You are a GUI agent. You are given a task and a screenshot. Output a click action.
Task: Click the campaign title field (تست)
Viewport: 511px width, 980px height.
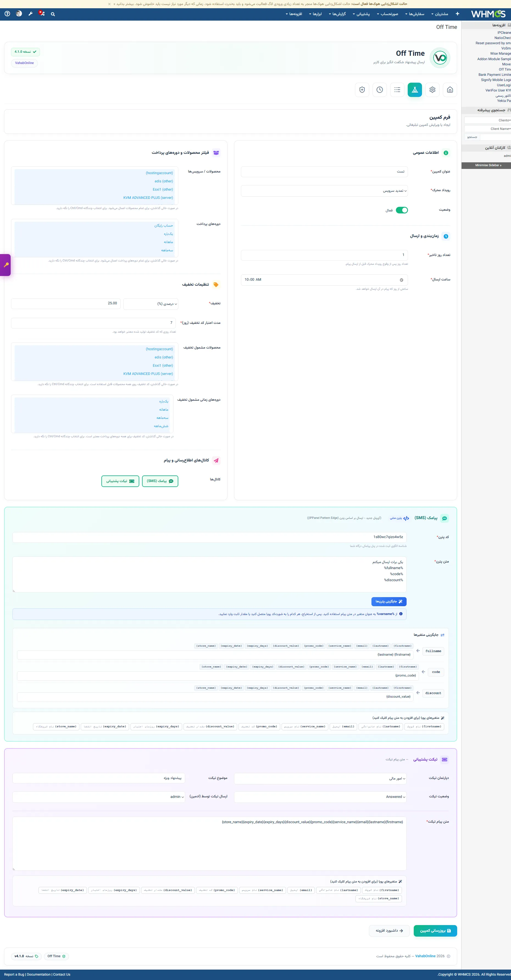(324, 172)
